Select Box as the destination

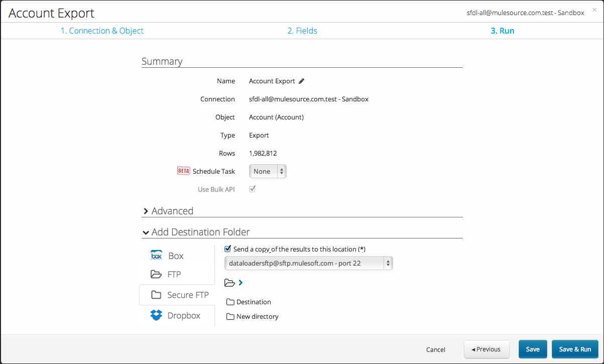tap(177, 256)
